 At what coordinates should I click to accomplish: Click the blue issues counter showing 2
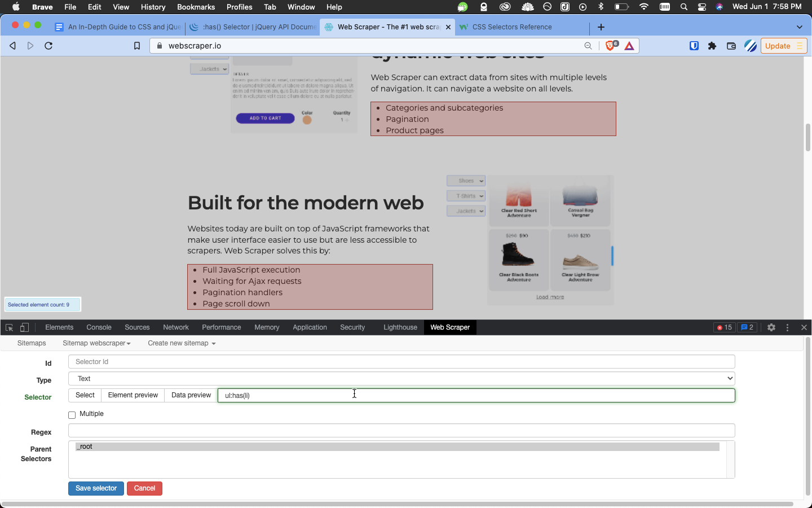tap(747, 327)
